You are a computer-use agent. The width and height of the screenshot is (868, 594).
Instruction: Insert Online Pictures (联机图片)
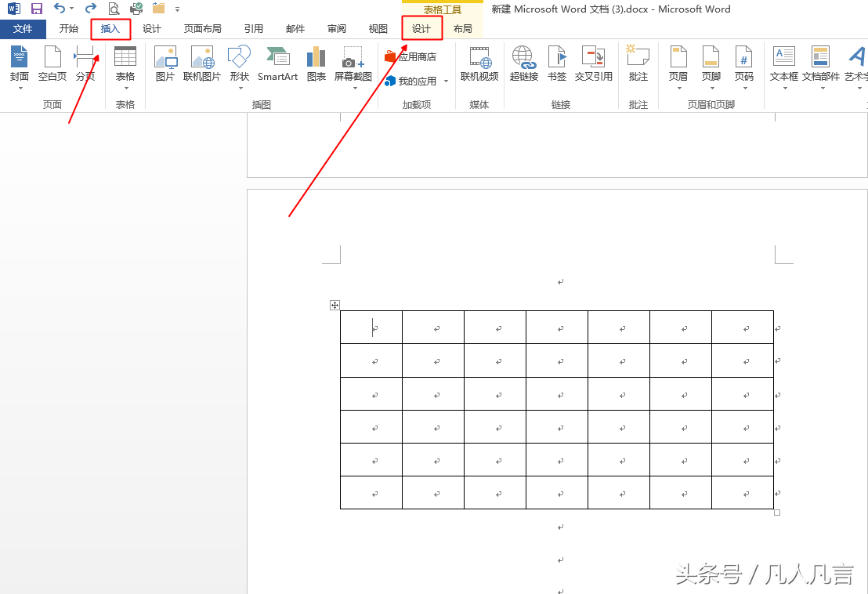(201, 63)
